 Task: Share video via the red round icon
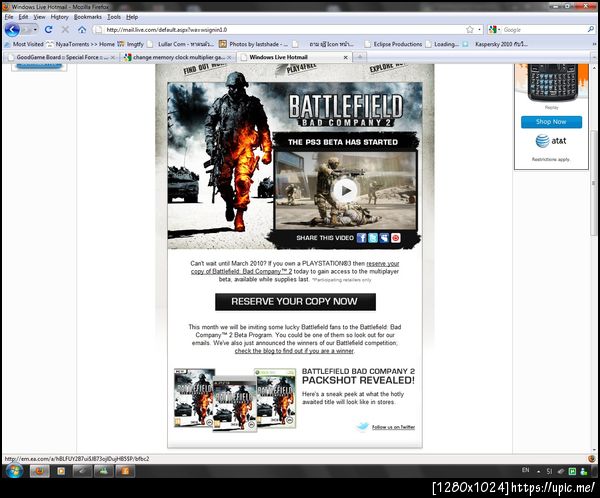click(396, 238)
